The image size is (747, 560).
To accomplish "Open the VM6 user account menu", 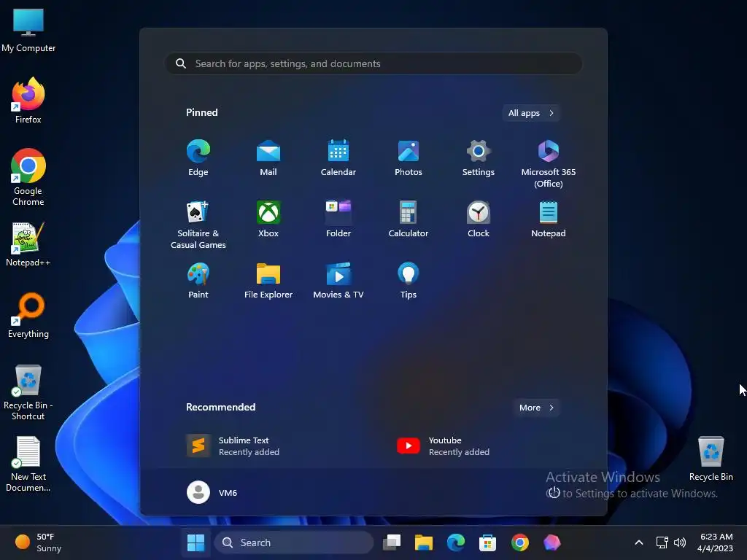I will click(212, 492).
